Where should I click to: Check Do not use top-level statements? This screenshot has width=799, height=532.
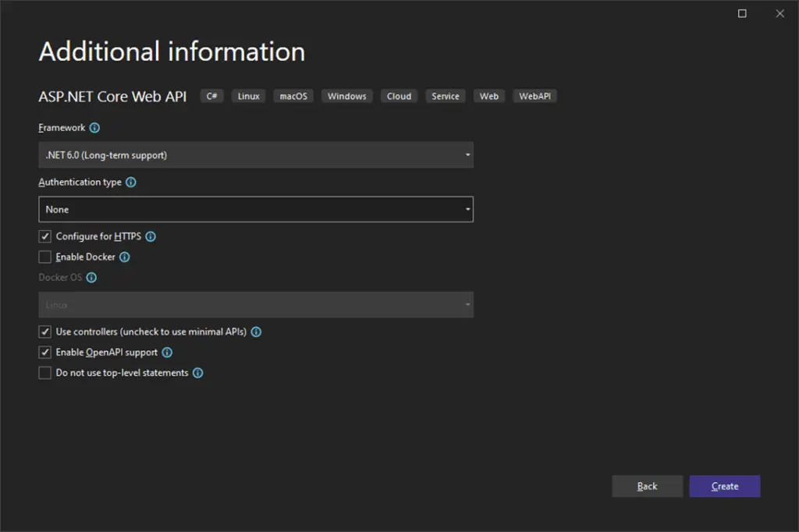click(44, 373)
